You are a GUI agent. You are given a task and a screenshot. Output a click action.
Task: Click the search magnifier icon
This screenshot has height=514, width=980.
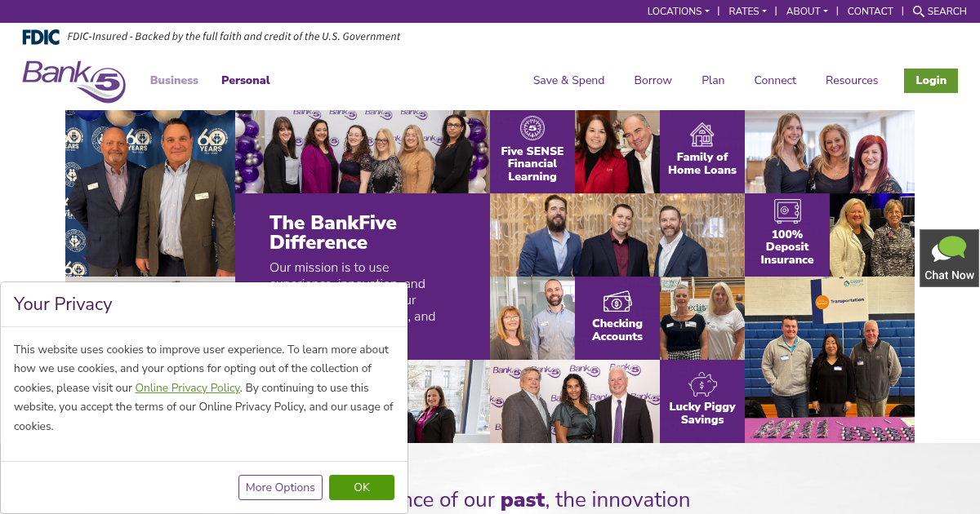(919, 11)
